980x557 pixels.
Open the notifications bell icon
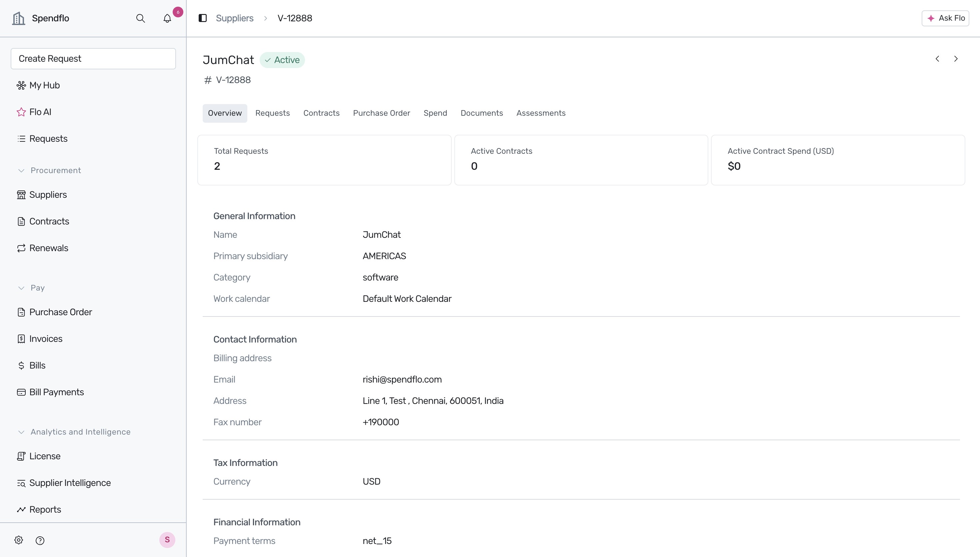(x=167, y=18)
